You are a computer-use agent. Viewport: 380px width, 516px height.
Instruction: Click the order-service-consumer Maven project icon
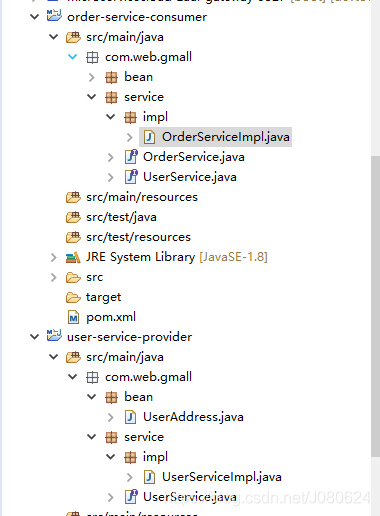click(54, 16)
